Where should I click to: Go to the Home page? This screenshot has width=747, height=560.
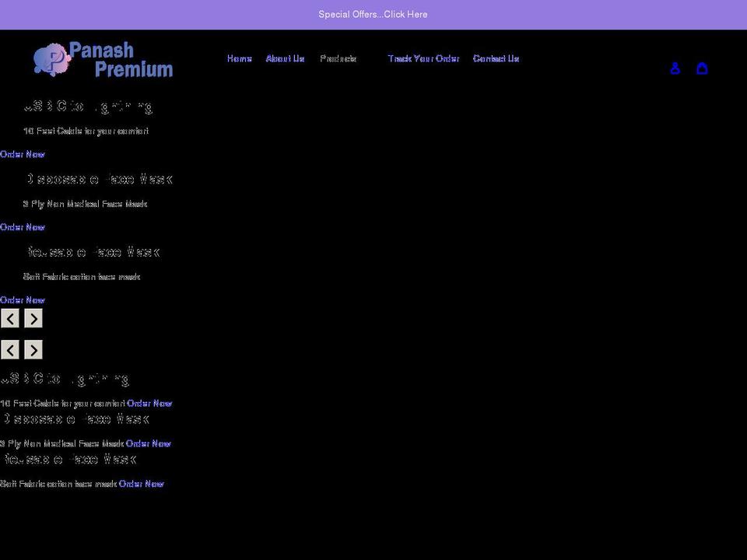point(239,58)
